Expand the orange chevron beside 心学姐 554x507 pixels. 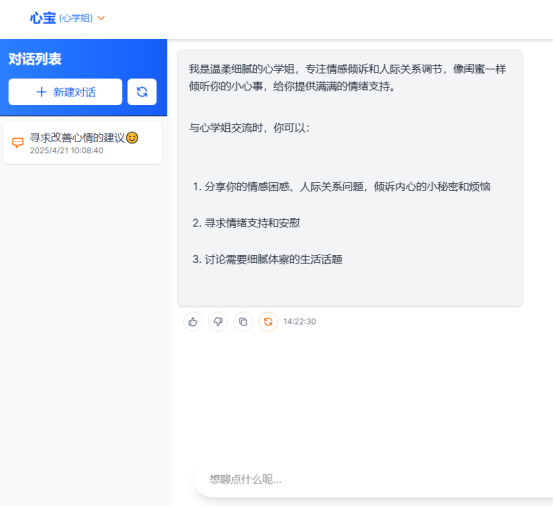tap(101, 18)
